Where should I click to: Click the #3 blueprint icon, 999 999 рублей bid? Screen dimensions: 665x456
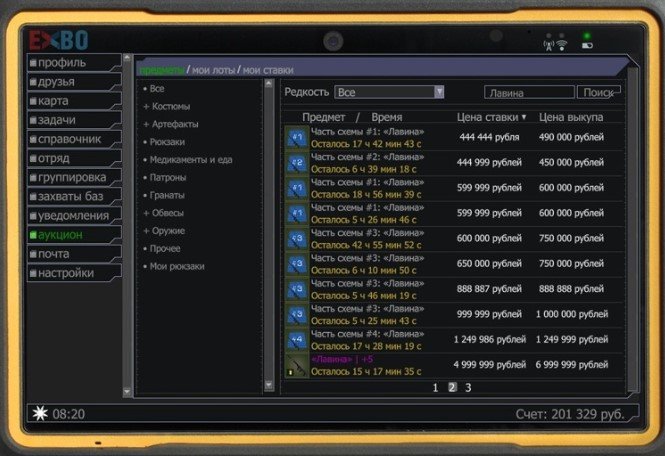tap(297, 315)
